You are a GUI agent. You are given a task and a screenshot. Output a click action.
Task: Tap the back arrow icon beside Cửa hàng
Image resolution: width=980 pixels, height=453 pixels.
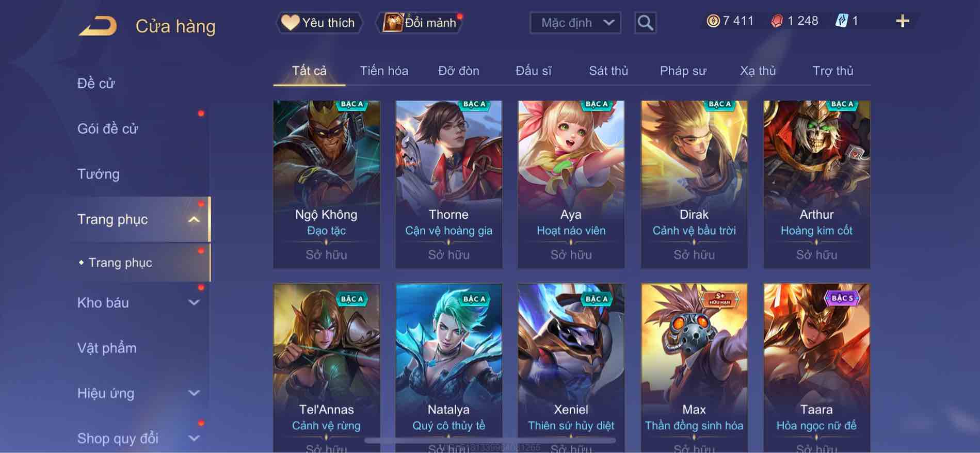click(x=98, y=26)
